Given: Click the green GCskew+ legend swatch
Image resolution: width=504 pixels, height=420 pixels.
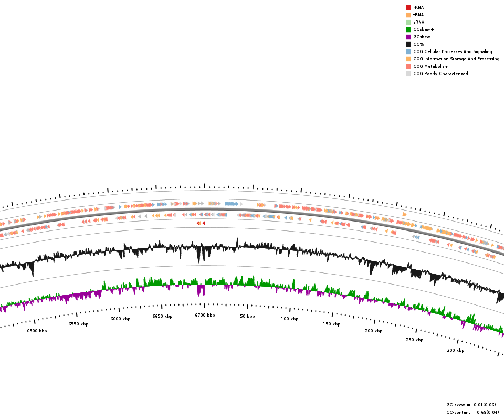Looking at the screenshot, I should click(x=408, y=29).
